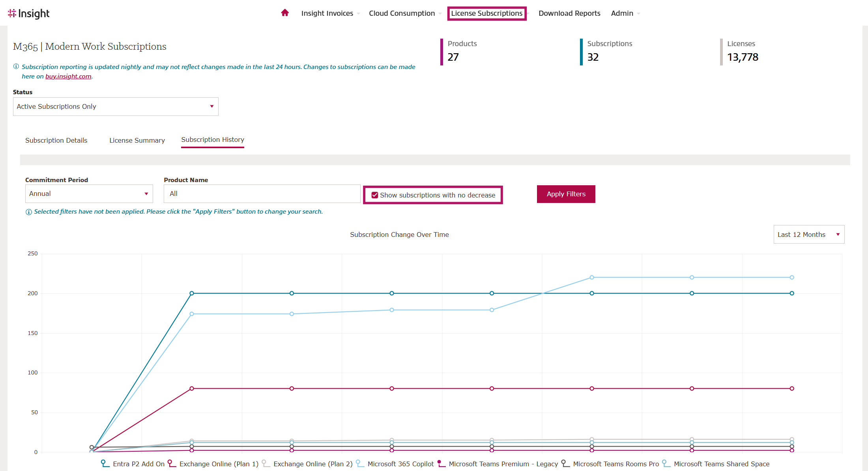Open the Insight Invoices menu

click(327, 13)
